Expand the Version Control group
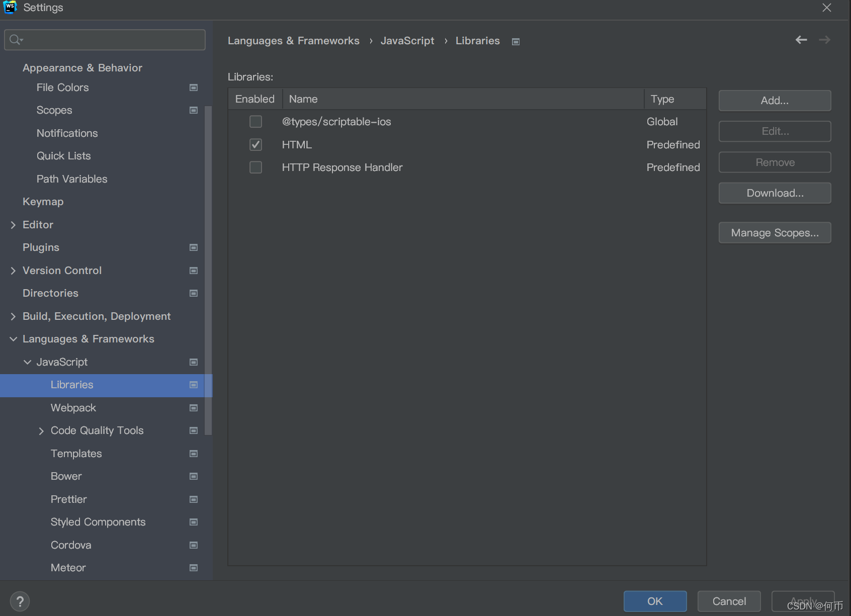 (13, 271)
